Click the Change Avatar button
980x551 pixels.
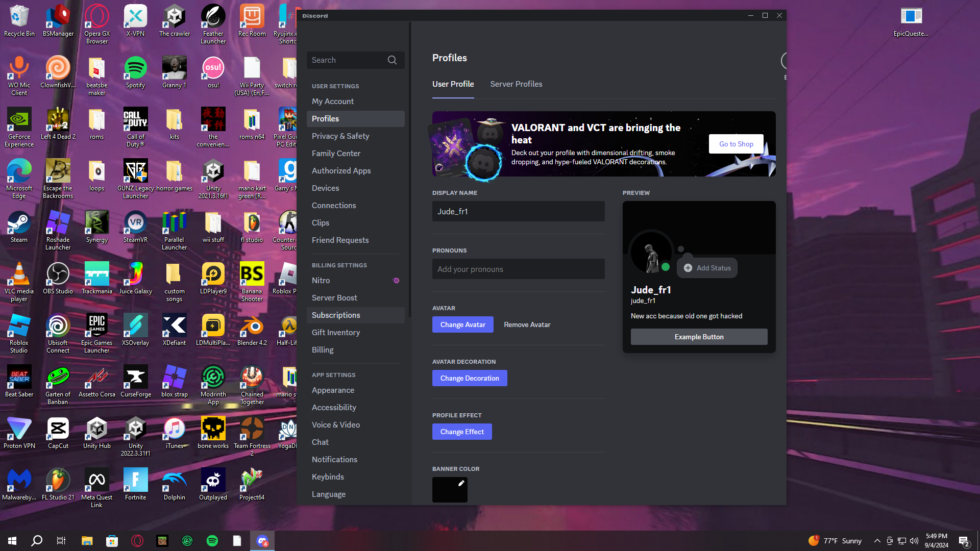462,324
